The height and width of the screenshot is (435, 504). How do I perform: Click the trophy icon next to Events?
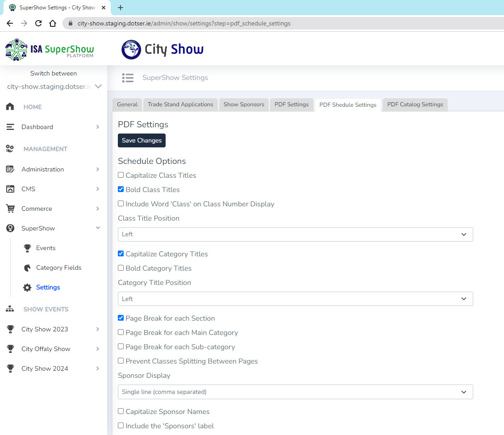click(28, 248)
